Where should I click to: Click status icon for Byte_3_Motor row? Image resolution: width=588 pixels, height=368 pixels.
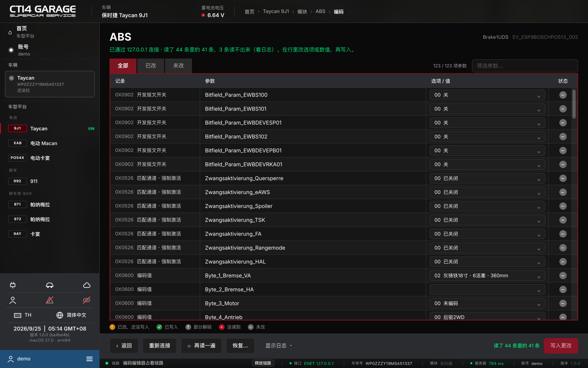pyautogui.click(x=563, y=303)
